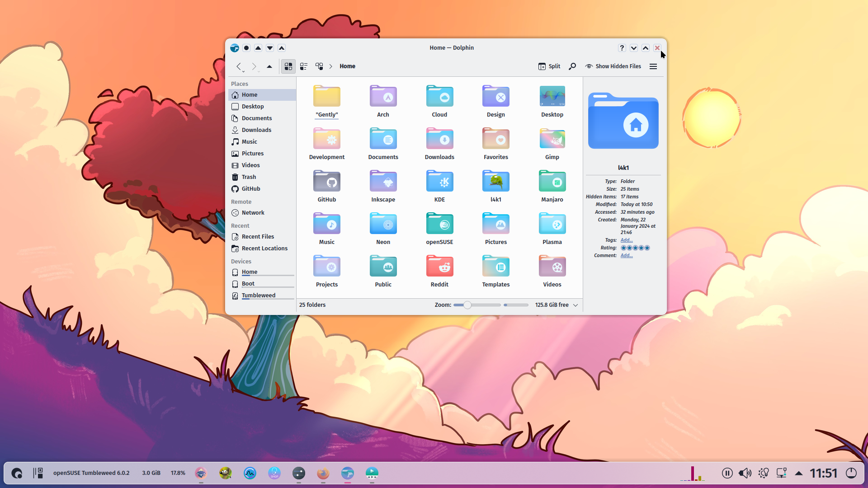Select Desktop in Places
The image size is (868, 488).
pos(262,107)
